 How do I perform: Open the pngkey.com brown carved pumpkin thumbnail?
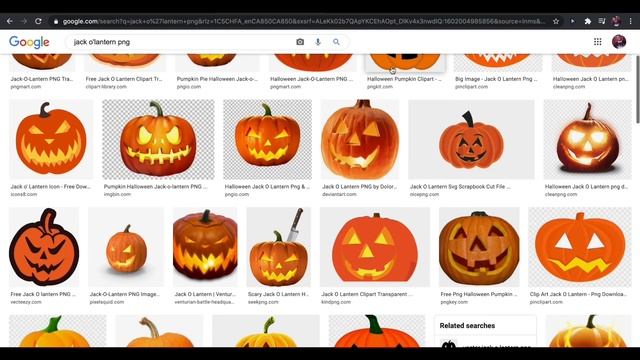[479, 247]
